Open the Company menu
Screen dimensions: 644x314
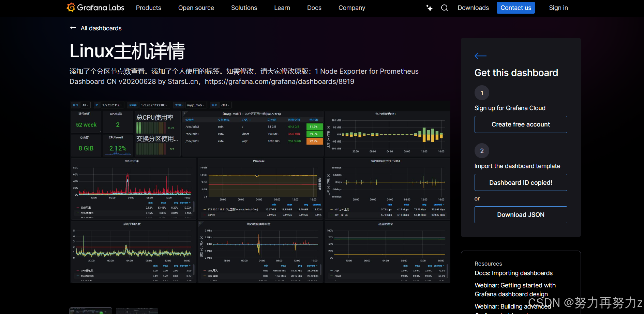352,8
